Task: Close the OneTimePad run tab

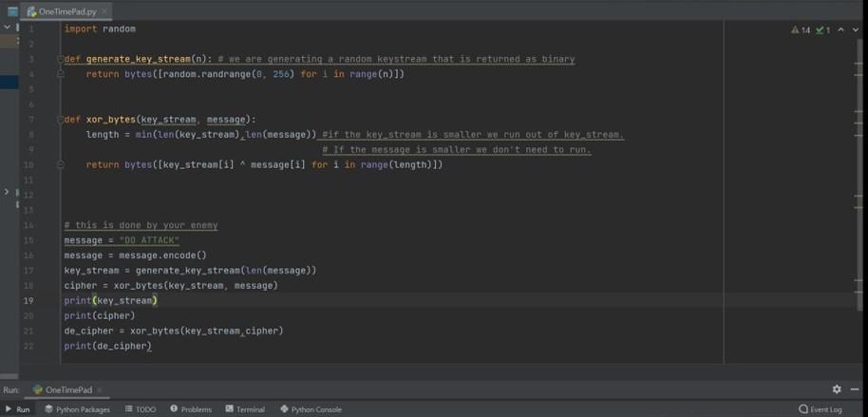Action: pyautogui.click(x=100, y=389)
